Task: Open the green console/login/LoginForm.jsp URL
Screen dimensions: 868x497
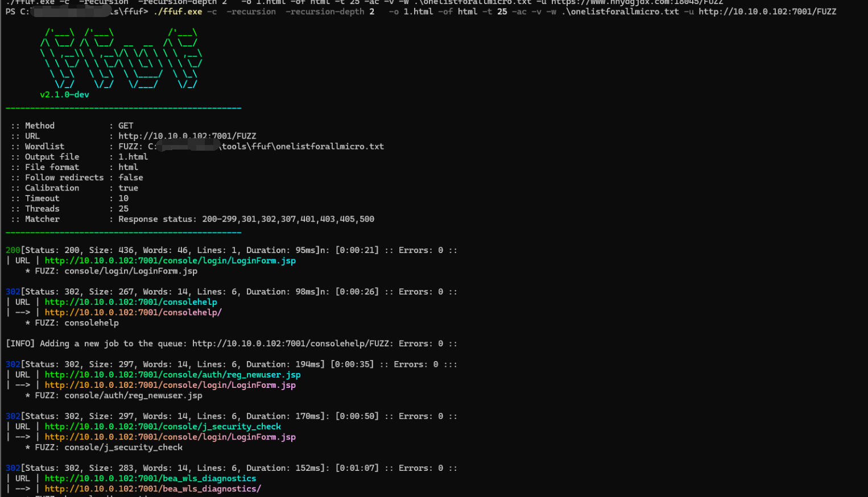Action: (170, 261)
